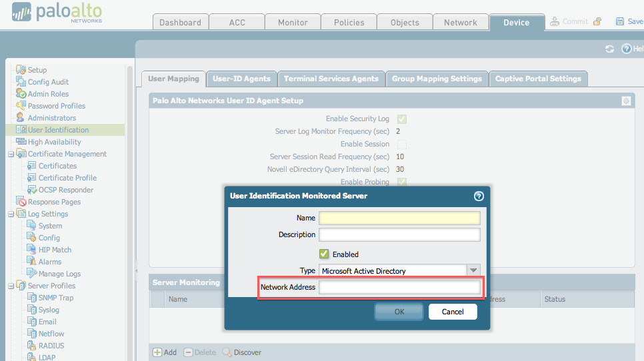Click the Help link
Image resolution: width=644 pixels, height=361 pixels.
click(633, 49)
